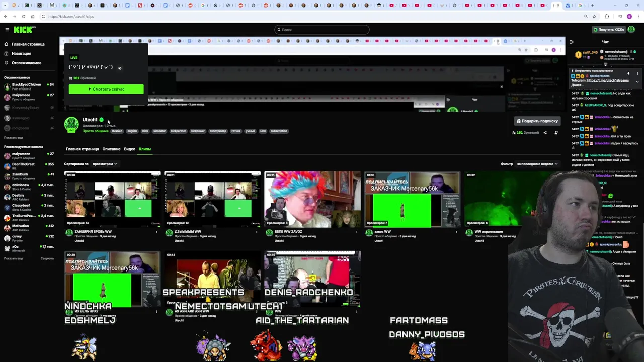Collapse the chat panel with the arrow icon
The height and width of the screenshot is (362, 644).
tap(572, 42)
